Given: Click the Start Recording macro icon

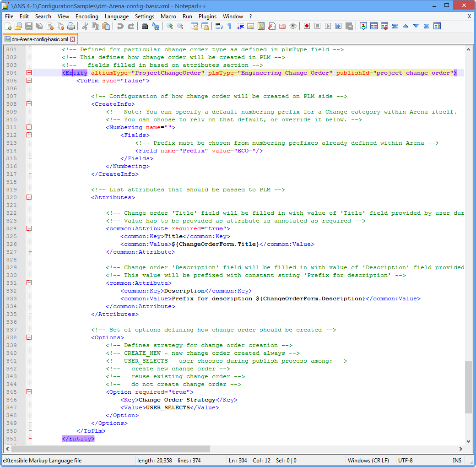Looking at the screenshot, I should 307,26.
